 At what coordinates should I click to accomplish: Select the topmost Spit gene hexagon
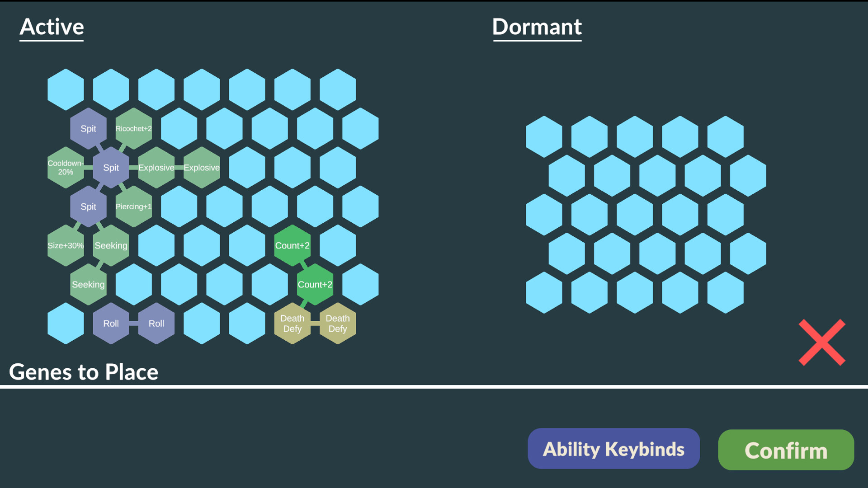[88, 129]
